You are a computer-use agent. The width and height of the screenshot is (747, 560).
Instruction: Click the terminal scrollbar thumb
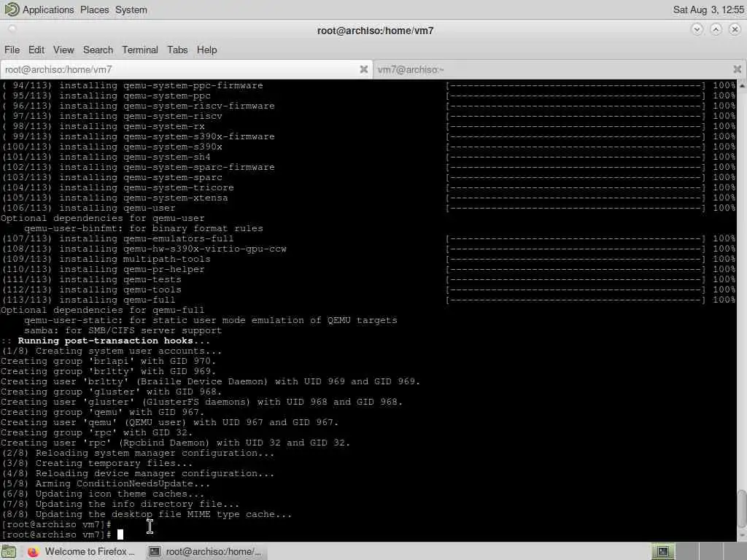point(742,509)
